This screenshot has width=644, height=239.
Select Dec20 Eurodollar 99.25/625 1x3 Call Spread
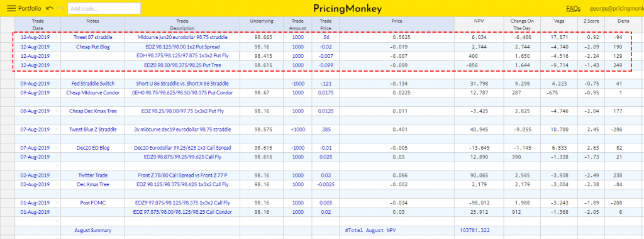(x=182, y=148)
